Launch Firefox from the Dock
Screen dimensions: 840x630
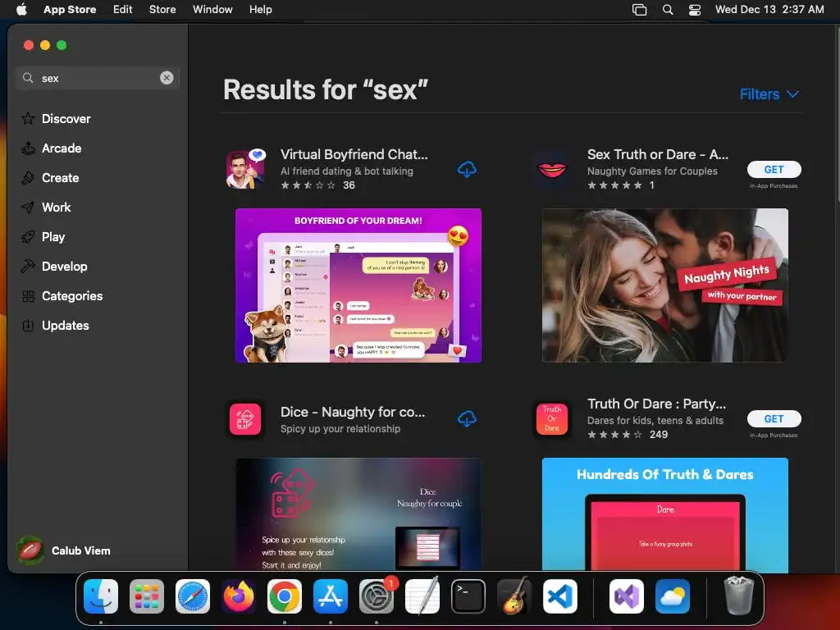click(239, 596)
